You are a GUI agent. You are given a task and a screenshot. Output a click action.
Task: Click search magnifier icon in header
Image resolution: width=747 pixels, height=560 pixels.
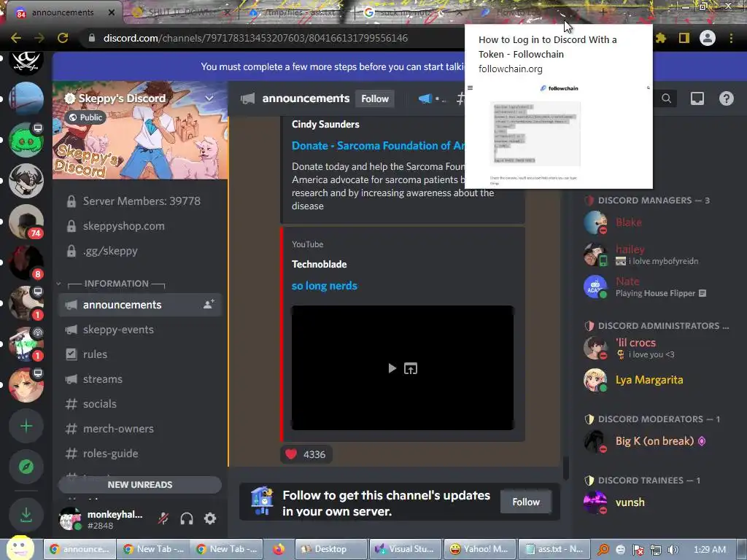pos(667,98)
